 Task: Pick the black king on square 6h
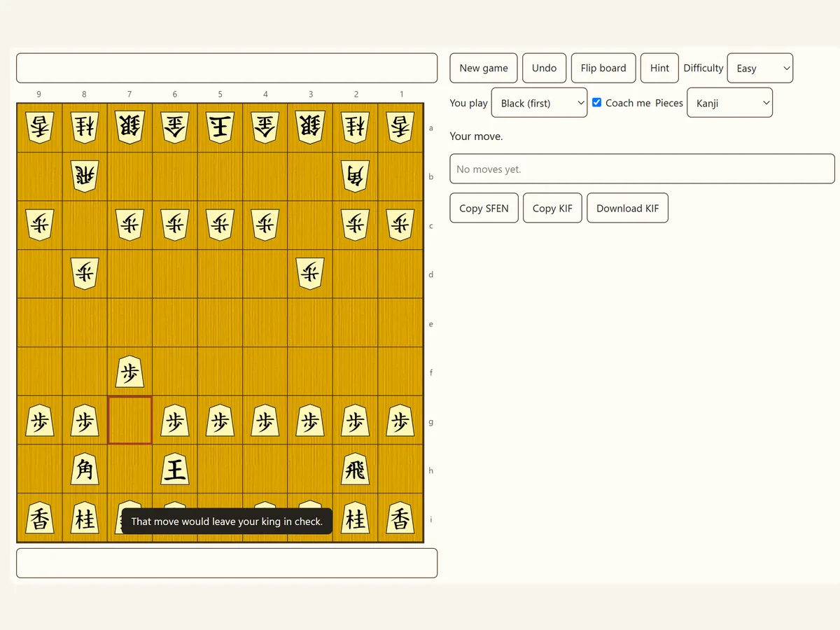[x=175, y=470]
